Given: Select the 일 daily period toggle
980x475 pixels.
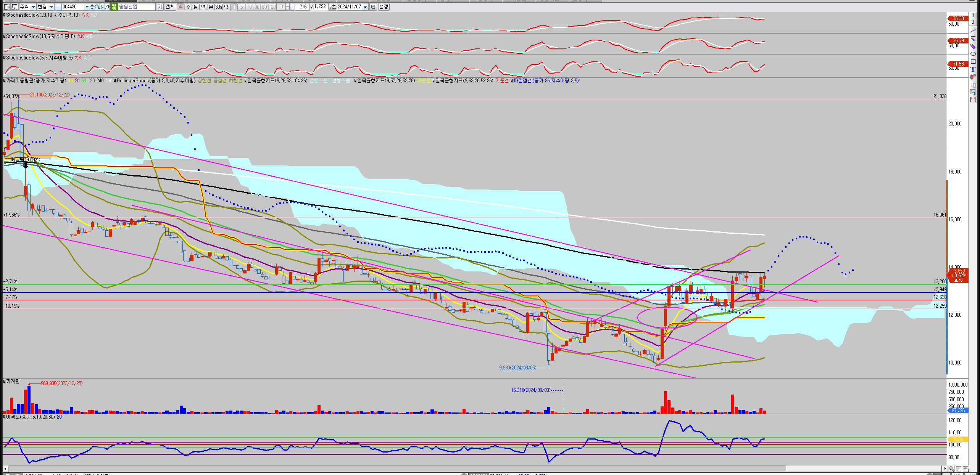Looking at the screenshot, I should 180,7.
